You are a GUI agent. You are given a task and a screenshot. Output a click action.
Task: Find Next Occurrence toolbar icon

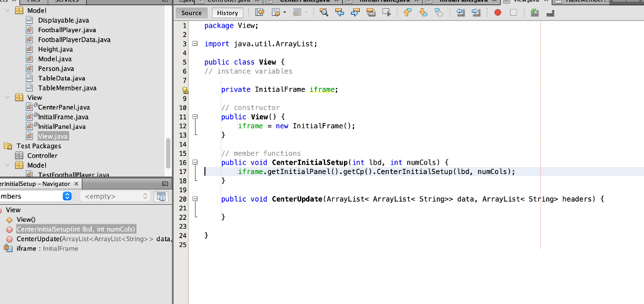355,13
